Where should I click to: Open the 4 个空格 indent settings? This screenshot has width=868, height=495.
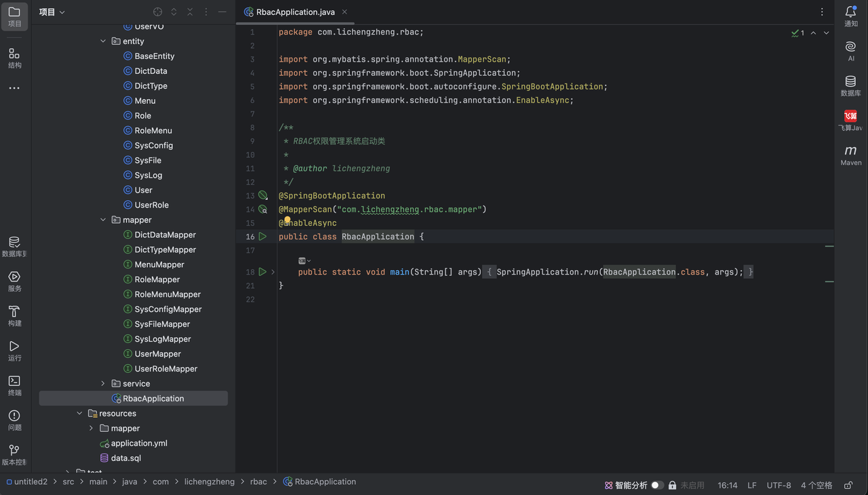[x=816, y=486]
